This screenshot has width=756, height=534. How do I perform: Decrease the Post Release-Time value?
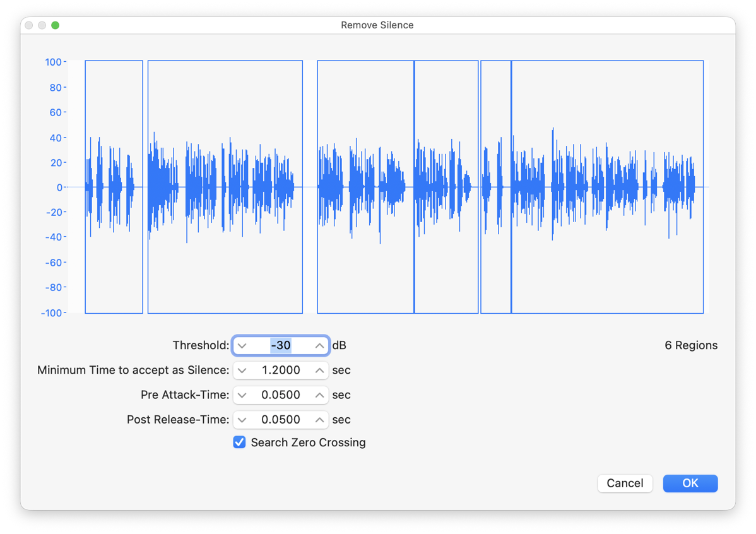pyautogui.click(x=242, y=419)
